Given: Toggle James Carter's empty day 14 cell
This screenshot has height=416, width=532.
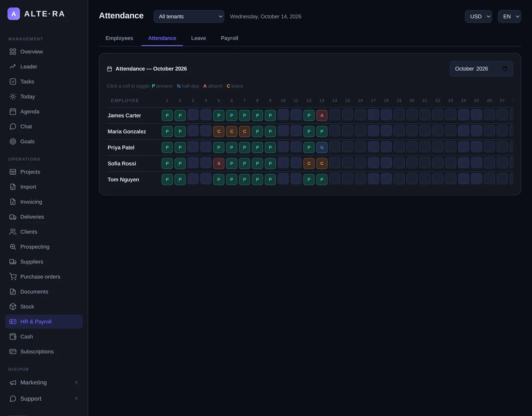Looking at the screenshot, I should coord(335,115).
